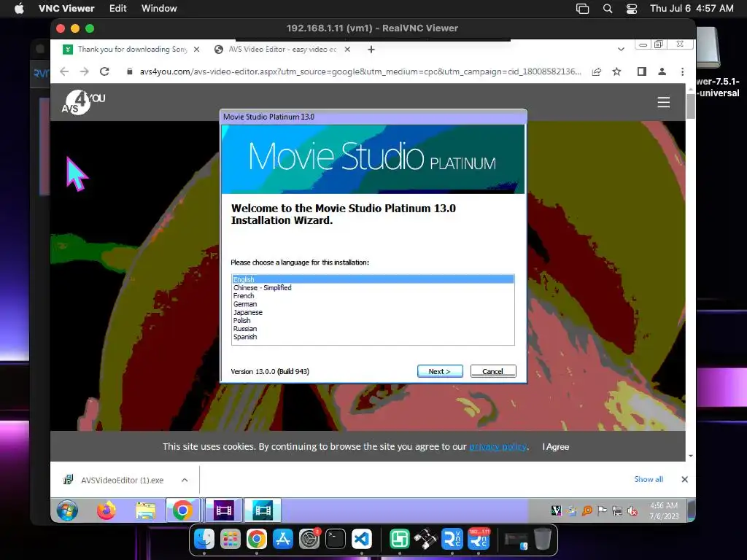Open Terminal from the Dock
Image resolution: width=747 pixels, height=560 pixels.
coord(336,539)
